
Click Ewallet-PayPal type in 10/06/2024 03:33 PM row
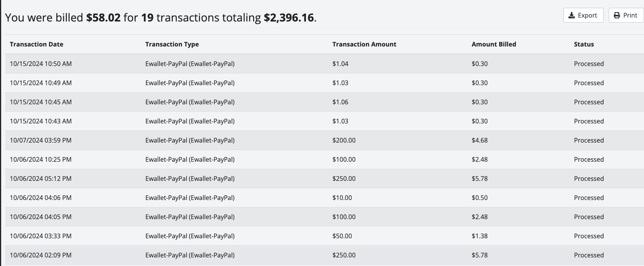[190, 236]
